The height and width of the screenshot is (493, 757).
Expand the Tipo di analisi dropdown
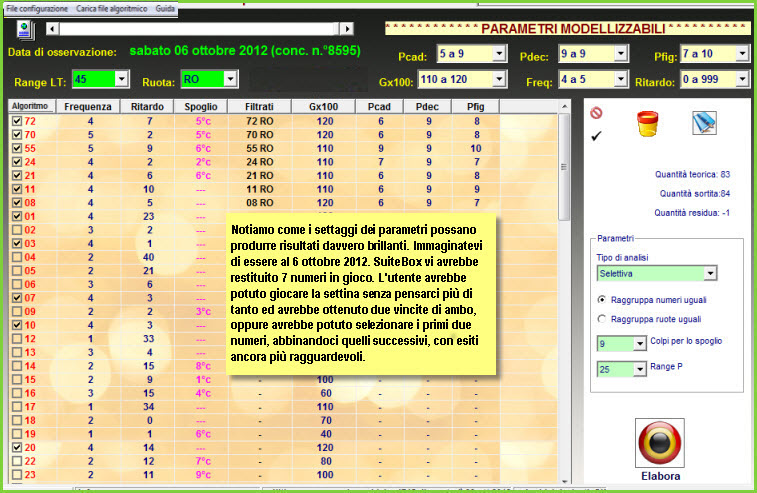pos(711,273)
